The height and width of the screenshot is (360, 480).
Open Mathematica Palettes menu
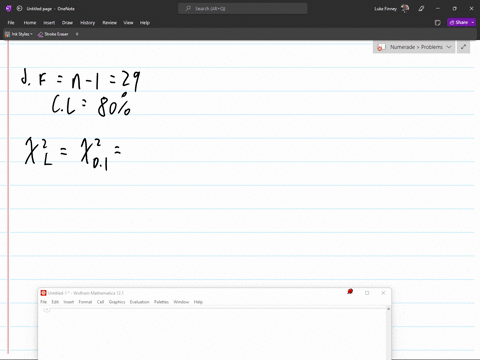pos(161,302)
